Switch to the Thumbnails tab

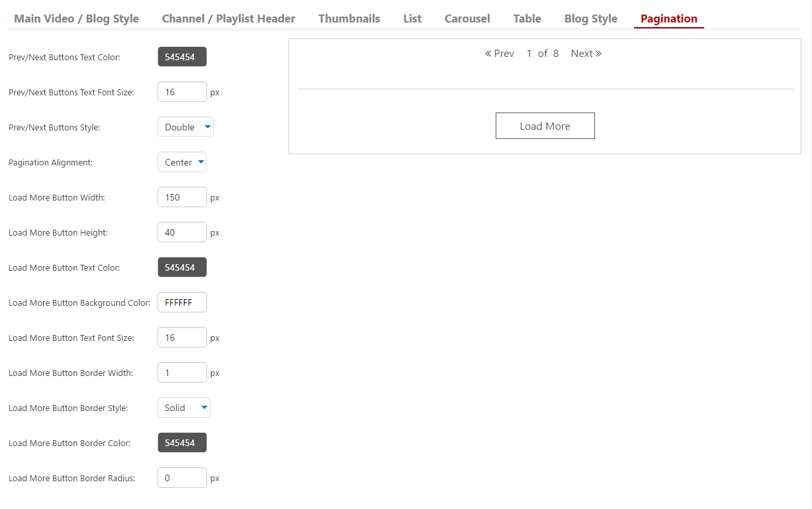click(x=349, y=19)
